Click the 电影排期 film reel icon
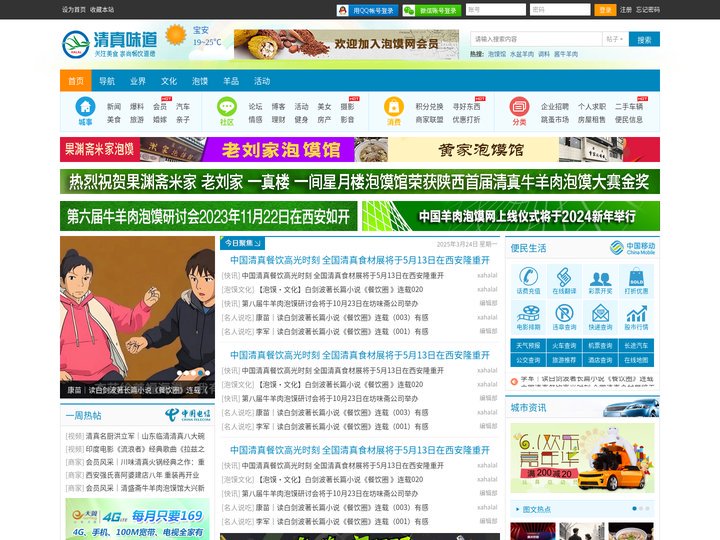Image resolution: width=720 pixels, height=540 pixels. [528, 314]
